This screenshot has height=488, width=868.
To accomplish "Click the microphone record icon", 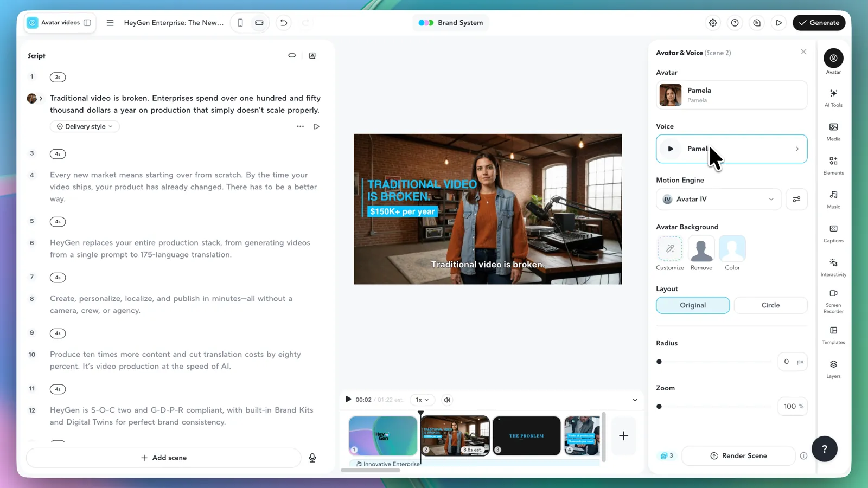I will 312,458.
